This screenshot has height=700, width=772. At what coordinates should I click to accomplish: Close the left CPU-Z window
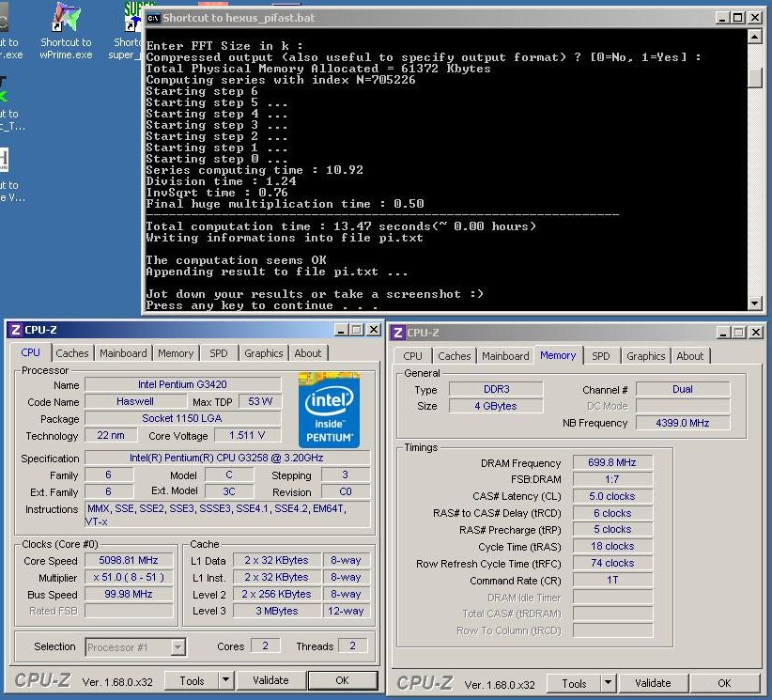(374, 330)
